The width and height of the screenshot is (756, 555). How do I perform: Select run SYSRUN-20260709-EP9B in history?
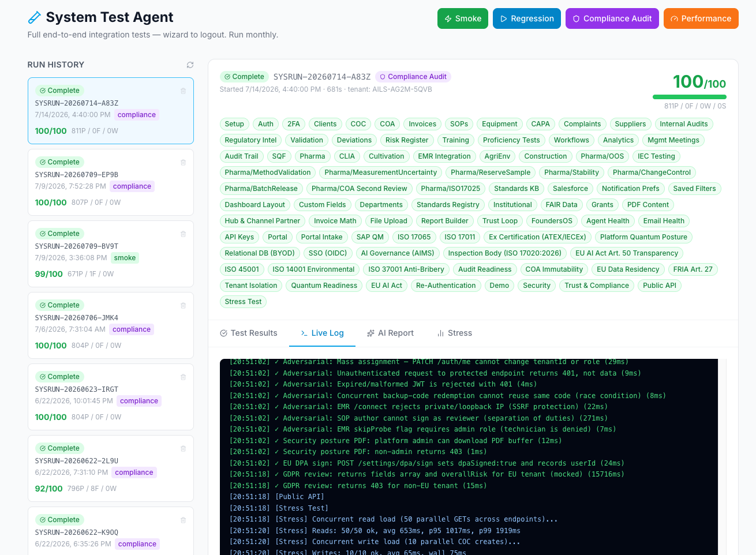111,182
